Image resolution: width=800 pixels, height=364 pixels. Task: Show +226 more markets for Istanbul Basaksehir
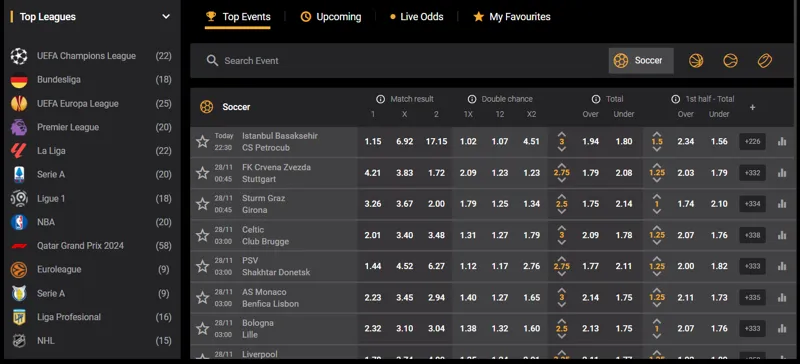pyautogui.click(x=753, y=141)
